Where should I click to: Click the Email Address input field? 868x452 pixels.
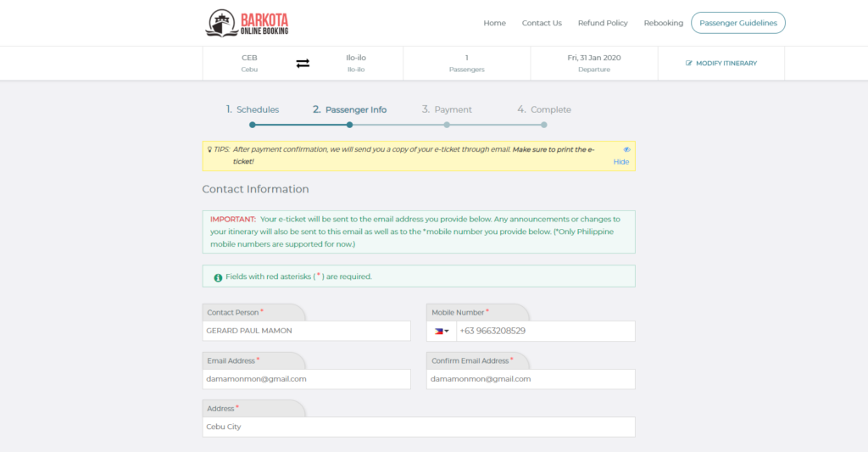[x=307, y=379]
